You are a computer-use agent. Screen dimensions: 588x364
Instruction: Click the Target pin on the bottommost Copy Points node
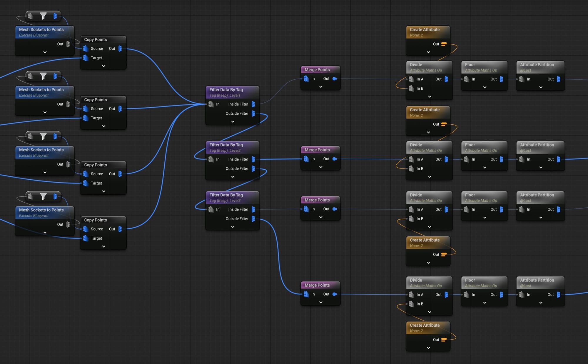[x=86, y=238]
